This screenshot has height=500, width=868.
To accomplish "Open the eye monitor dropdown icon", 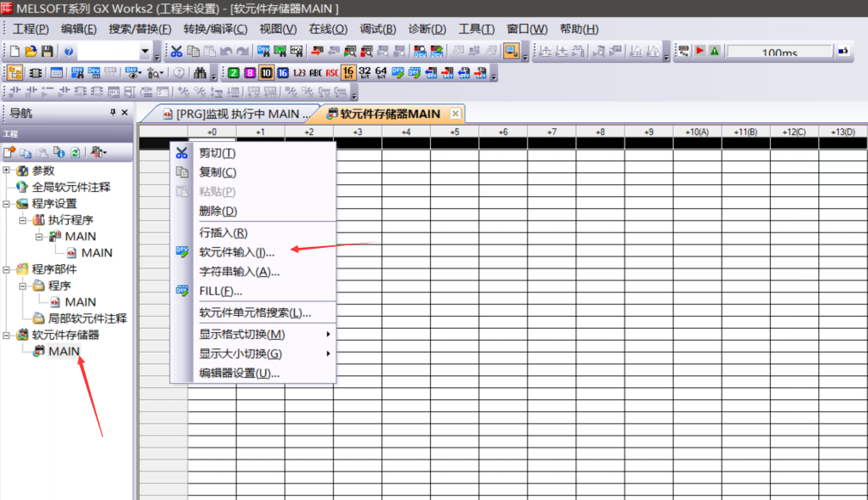I will (x=132, y=72).
